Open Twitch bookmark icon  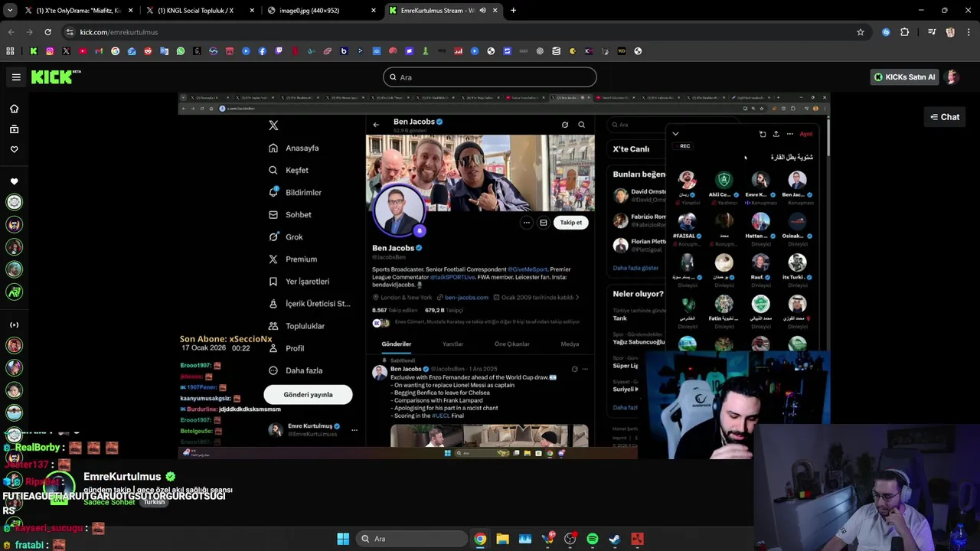[x=279, y=51]
